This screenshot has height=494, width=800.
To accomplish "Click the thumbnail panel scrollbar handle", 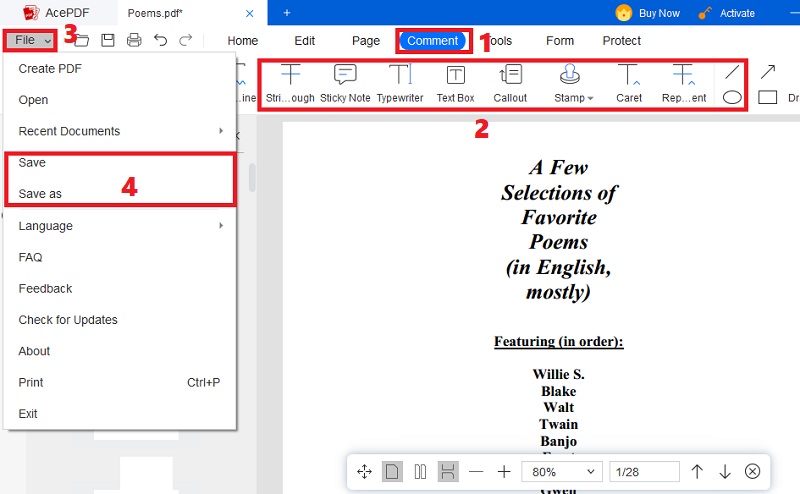I will click(x=252, y=178).
